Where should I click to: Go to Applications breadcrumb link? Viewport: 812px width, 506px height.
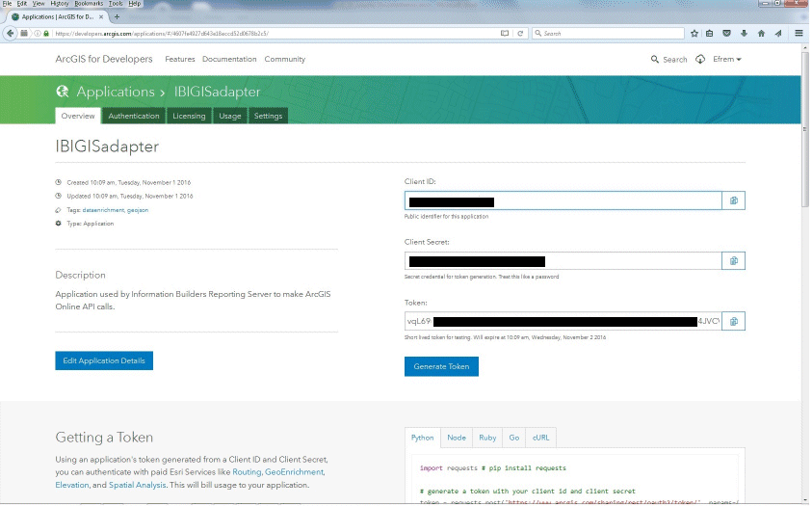tap(116, 92)
